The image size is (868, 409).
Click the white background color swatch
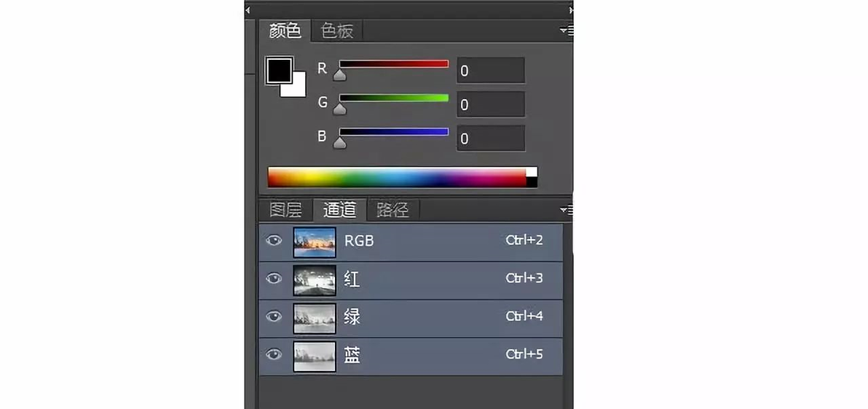click(x=299, y=90)
